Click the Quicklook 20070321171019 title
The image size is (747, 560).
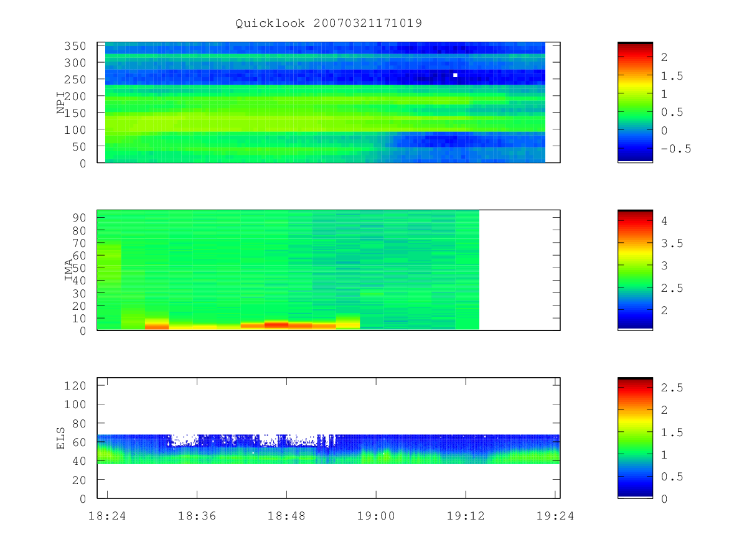[329, 24]
